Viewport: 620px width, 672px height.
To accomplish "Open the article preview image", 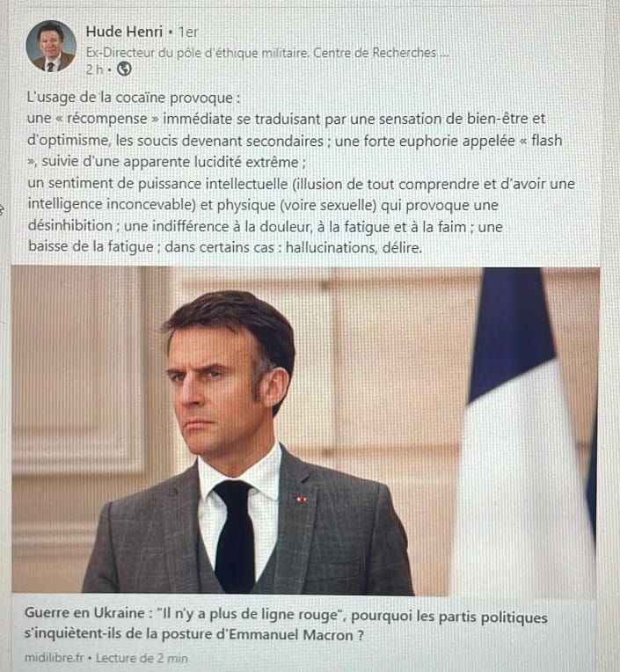I will pyautogui.click(x=305, y=431).
